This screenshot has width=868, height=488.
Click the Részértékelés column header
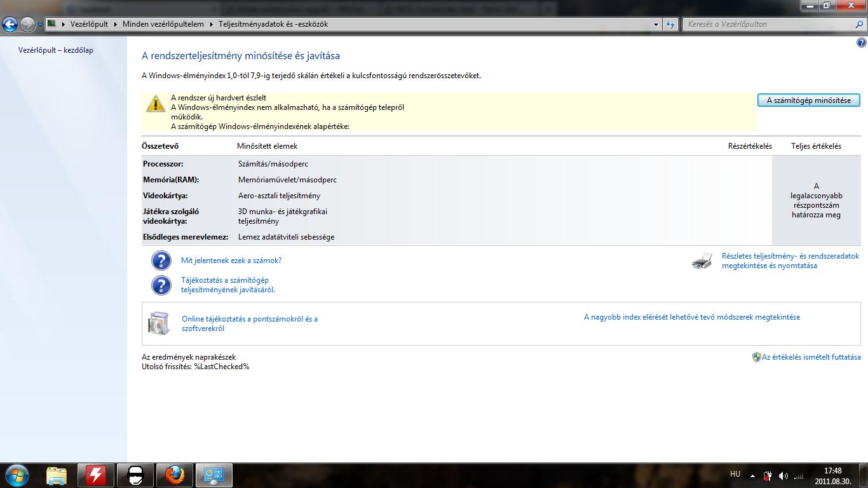point(750,146)
